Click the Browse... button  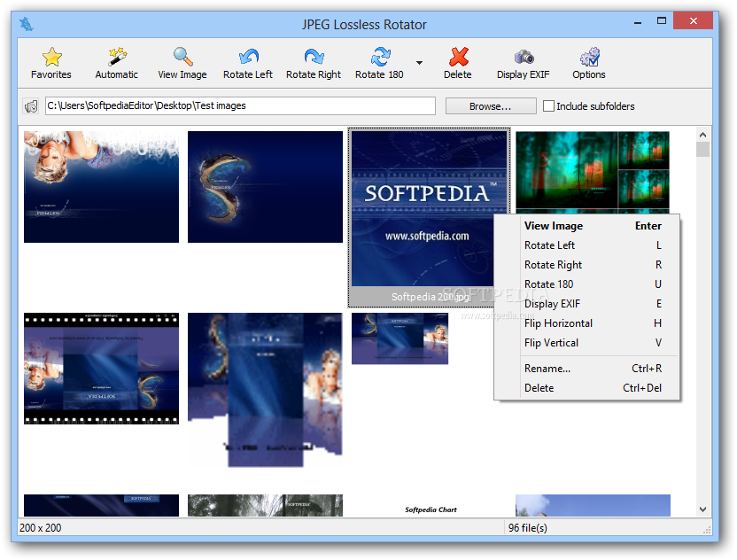490,106
